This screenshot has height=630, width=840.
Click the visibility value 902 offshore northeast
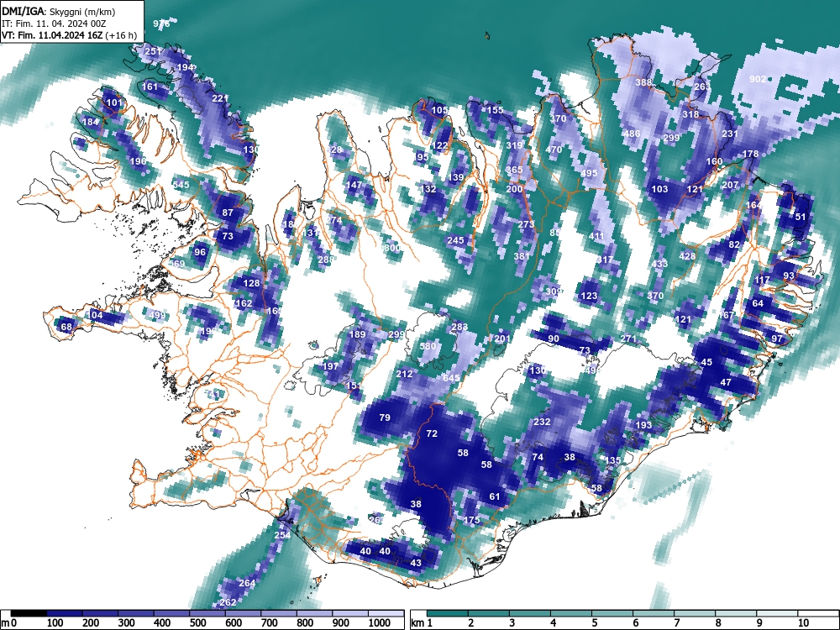point(758,79)
